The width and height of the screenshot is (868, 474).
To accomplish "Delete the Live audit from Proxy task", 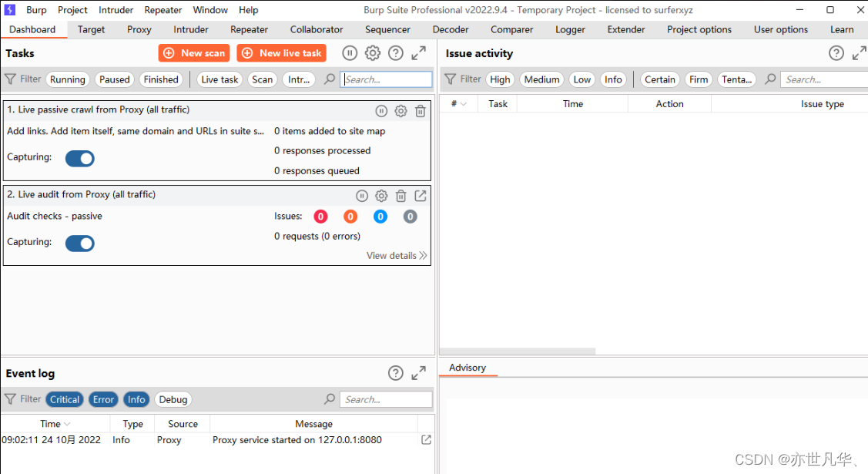I will point(400,196).
